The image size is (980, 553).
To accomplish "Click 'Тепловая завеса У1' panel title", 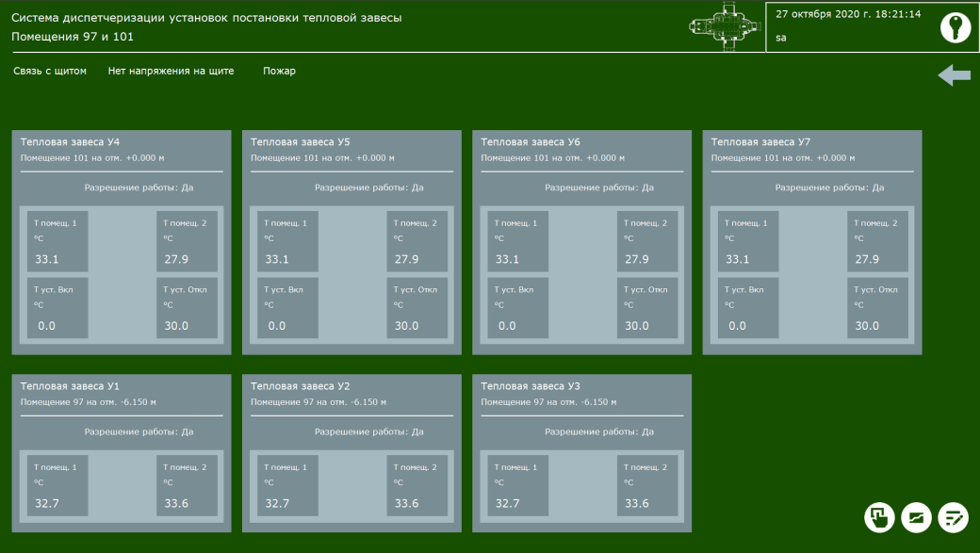I will [70, 386].
